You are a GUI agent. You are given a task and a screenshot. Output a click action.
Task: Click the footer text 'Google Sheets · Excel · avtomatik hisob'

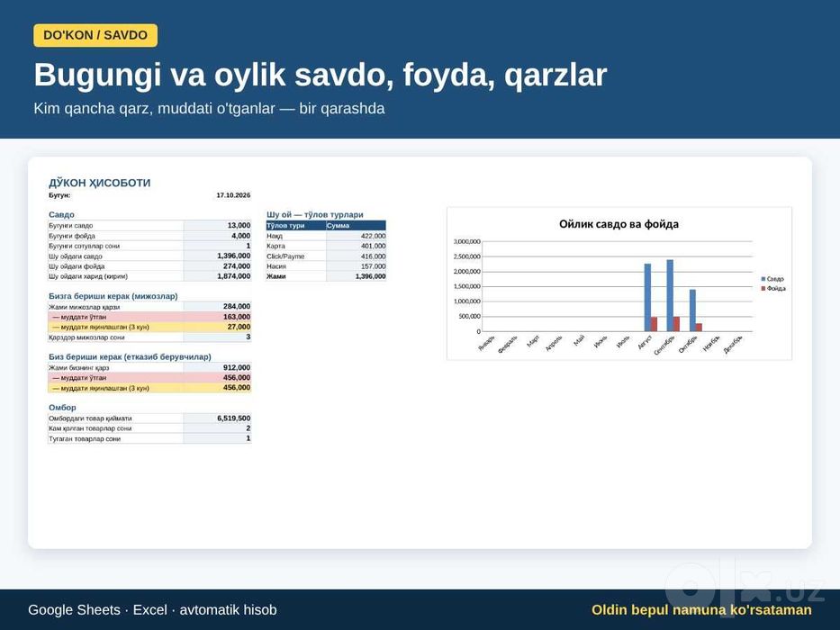tap(153, 610)
